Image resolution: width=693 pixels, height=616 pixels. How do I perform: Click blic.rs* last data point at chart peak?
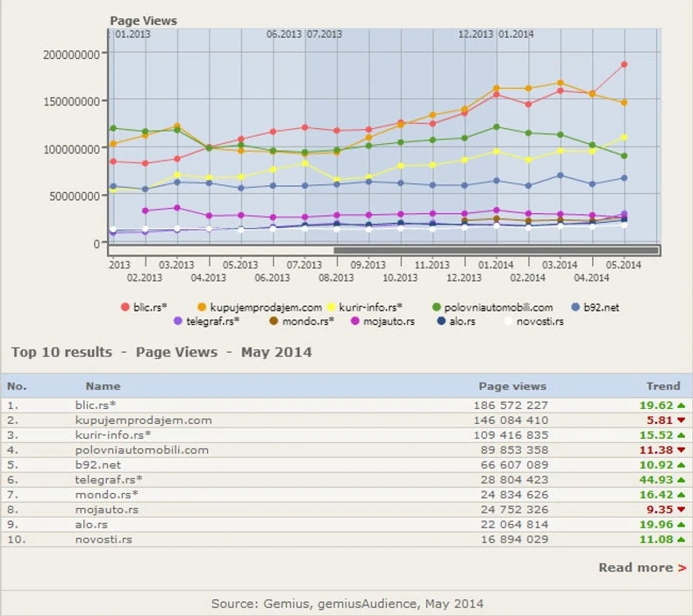624,64
